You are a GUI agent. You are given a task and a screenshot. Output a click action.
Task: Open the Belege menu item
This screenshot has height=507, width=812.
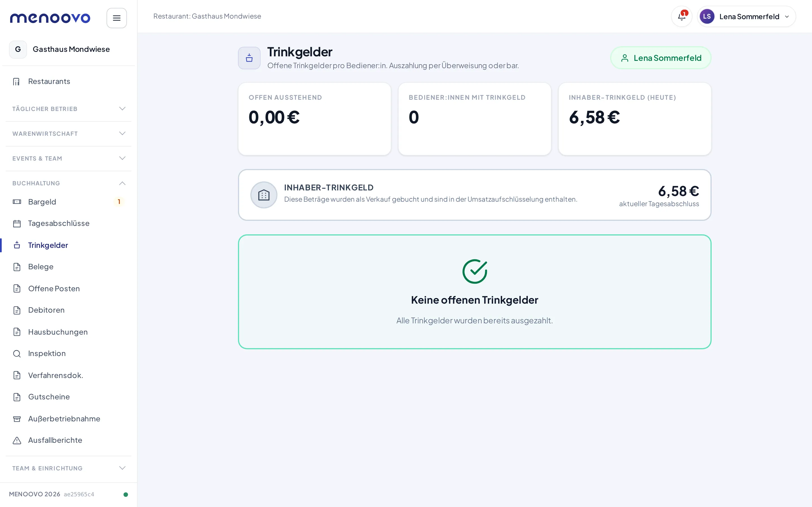(x=69, y=267)
